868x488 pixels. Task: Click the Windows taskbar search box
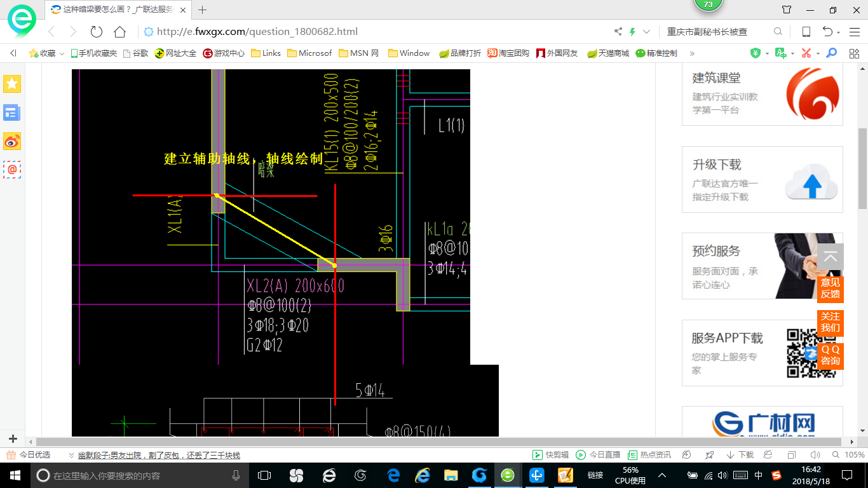click(140, 475)
